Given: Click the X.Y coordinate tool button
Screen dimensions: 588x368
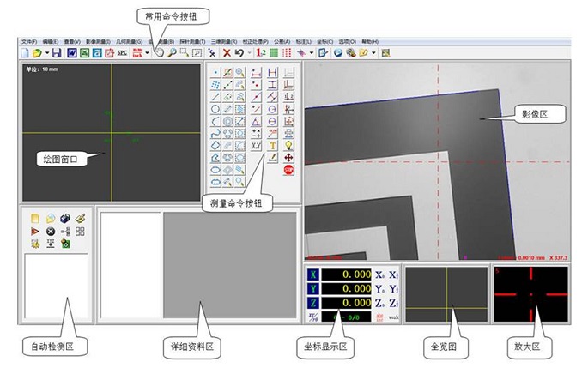Looking at the screenshot, I should [x=256, y=146].
